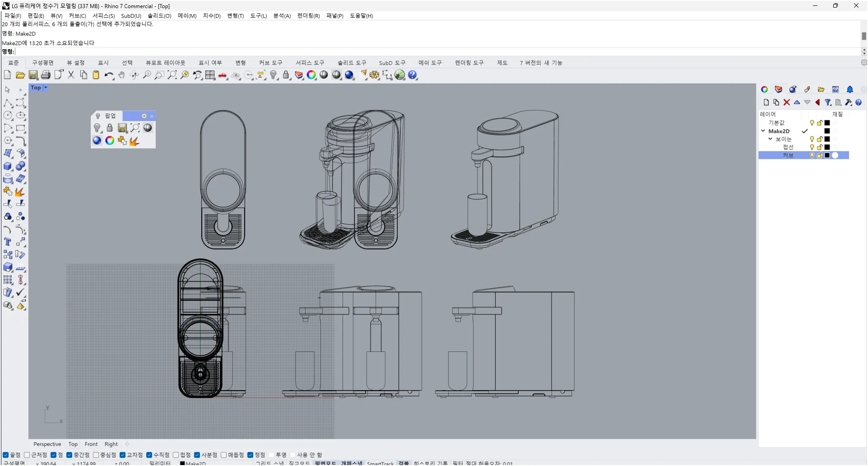868x466 pixels.
Task: Click the layer filter funnel icon
Action: (828, 102)
